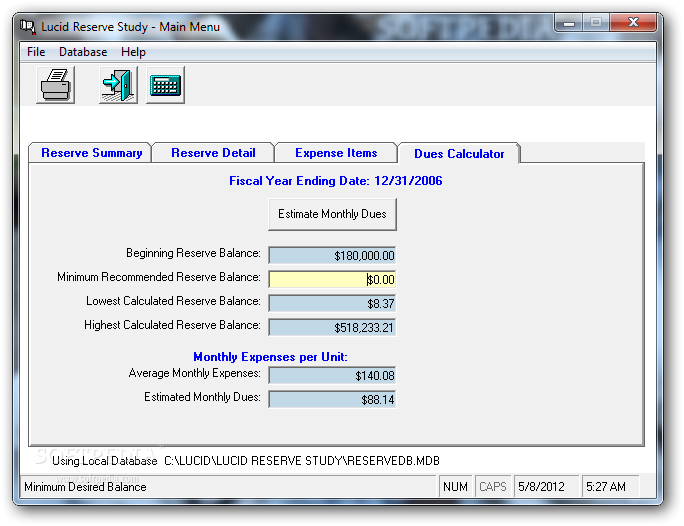Viewport: 684px width, 526px height.
Task: Select the Dues Calculator tab
Action: [459, 154]
